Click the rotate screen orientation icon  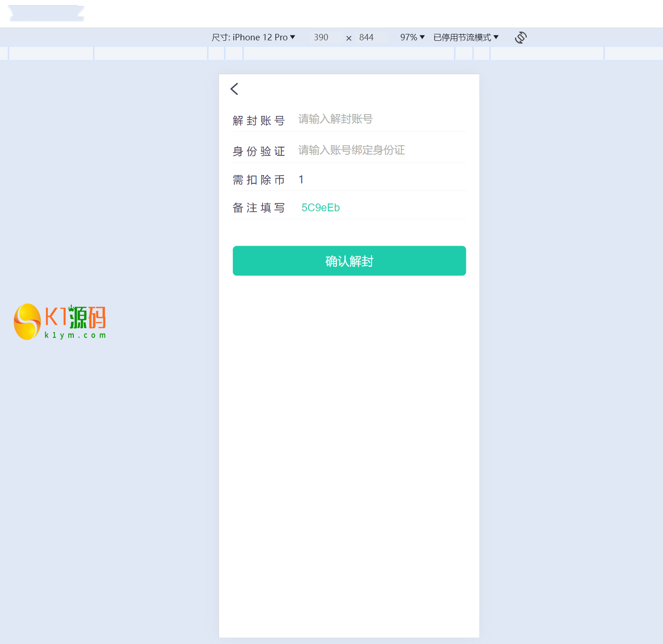pos(521,38)
